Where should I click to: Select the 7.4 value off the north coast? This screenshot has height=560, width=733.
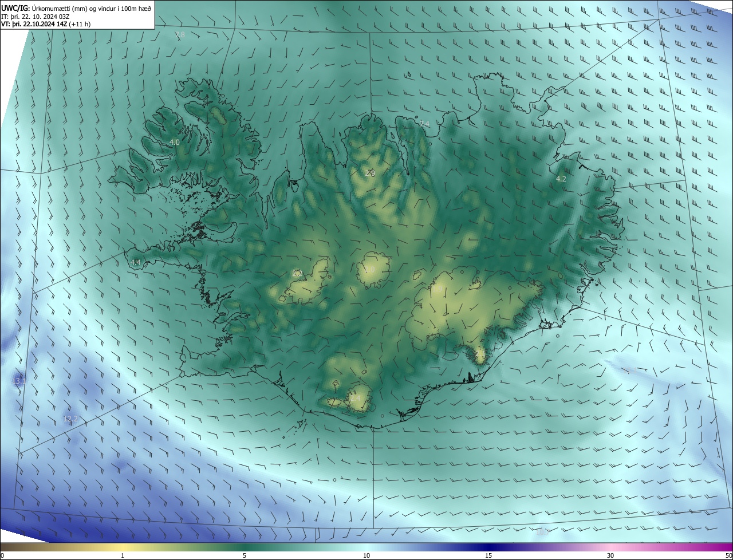click(x=424, y=124)
